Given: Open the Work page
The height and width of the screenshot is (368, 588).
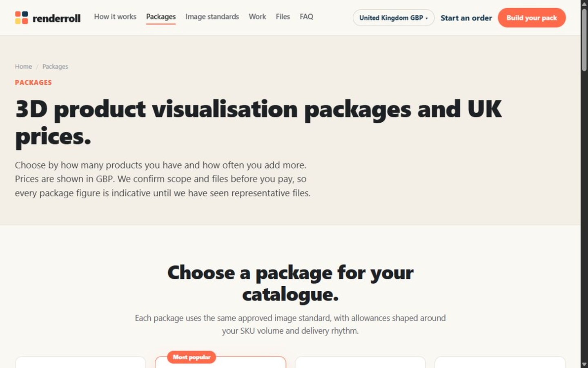Looking at the screenshot, I should pos(257,17).
